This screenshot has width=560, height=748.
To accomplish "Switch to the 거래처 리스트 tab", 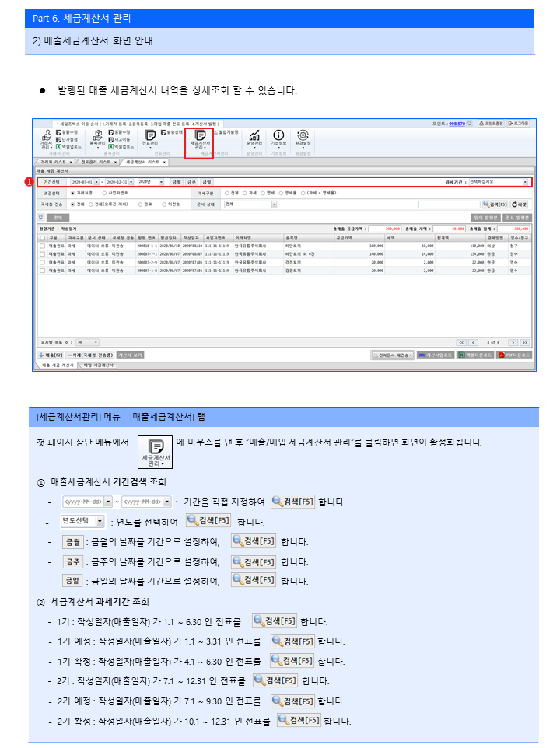I will pyautogui.click(x=53, y=163).
